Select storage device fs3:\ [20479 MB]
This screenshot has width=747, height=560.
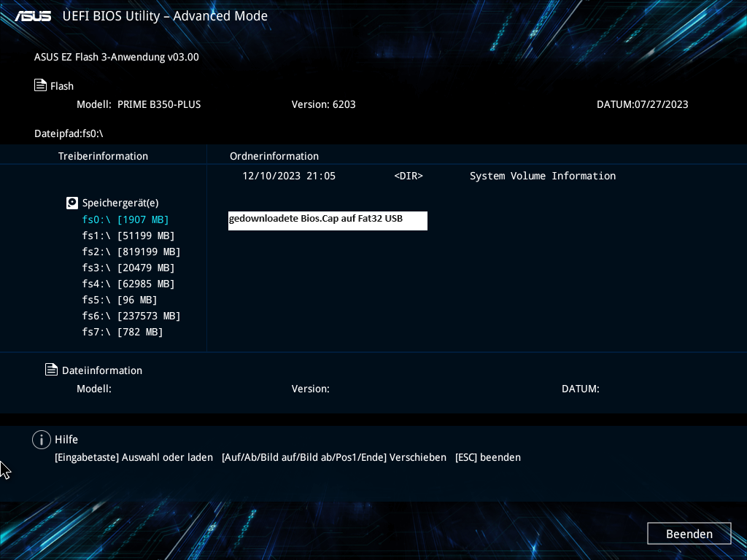click(128, 268)
